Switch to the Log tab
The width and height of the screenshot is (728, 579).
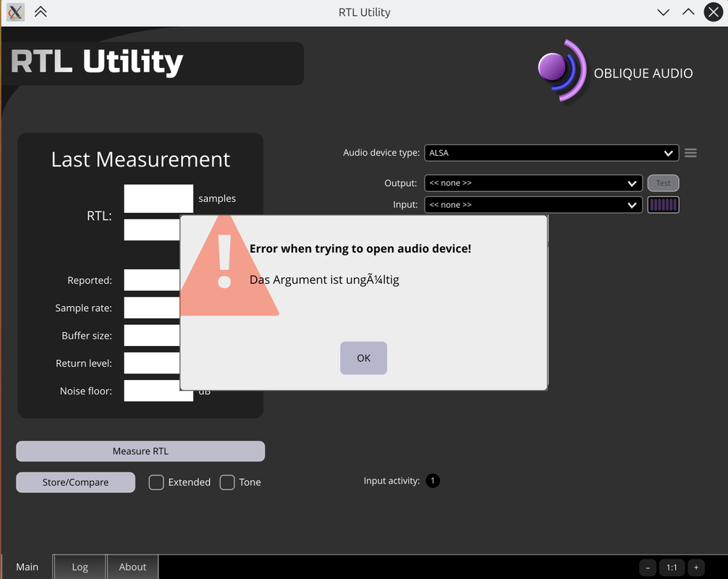tap(80, 567)
